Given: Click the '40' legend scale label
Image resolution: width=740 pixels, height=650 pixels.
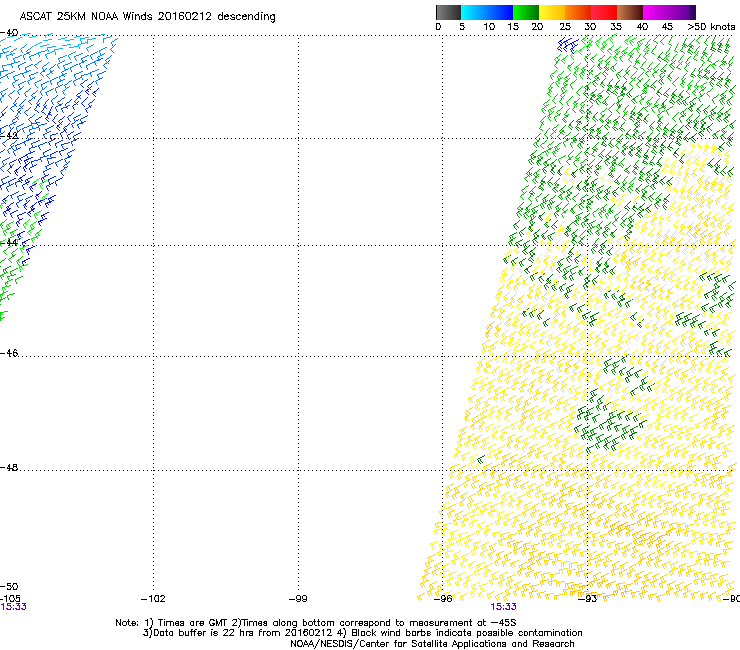Looking at the screenshot, I should pyautogui.click(x=642, y=27).
